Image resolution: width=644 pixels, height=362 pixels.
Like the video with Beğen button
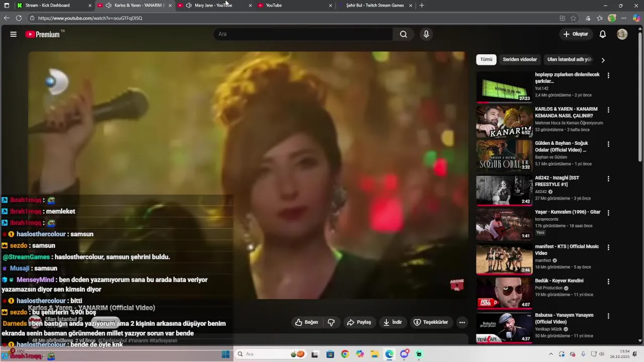[x=306, y=322]
